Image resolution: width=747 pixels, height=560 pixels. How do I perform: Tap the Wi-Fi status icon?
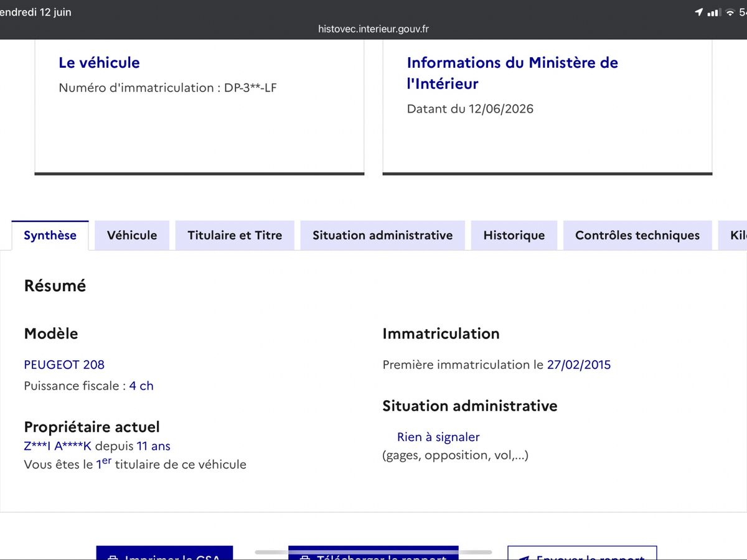(730, 12)
